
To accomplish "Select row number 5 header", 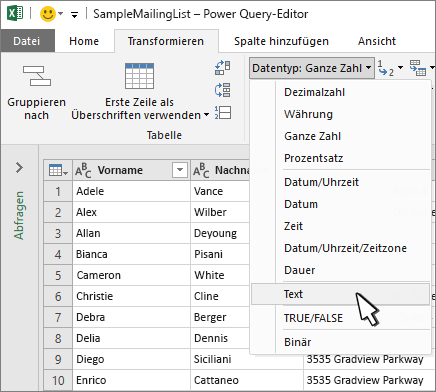I will point(58,275).
